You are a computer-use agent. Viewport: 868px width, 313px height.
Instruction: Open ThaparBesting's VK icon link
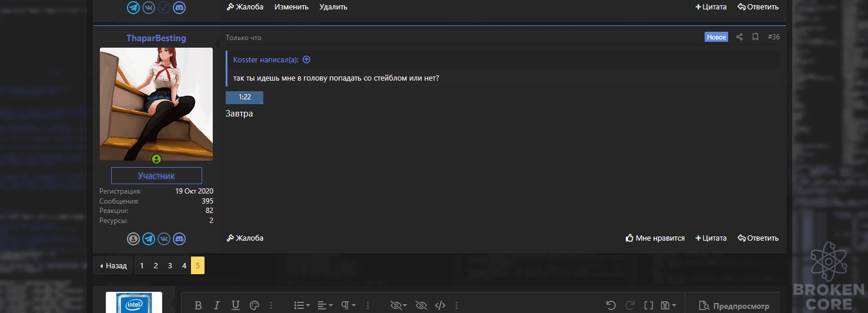click(x=164, y=239)
